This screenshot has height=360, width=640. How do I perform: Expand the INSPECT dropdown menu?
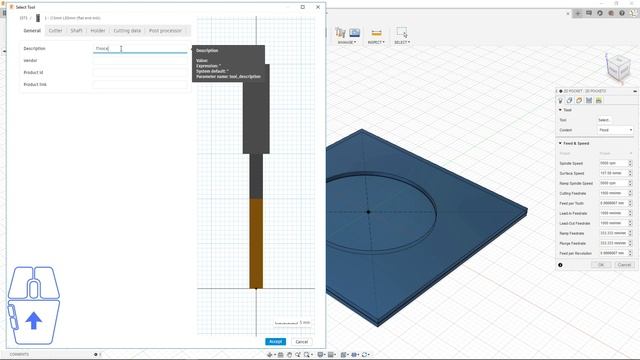(376, 42)
